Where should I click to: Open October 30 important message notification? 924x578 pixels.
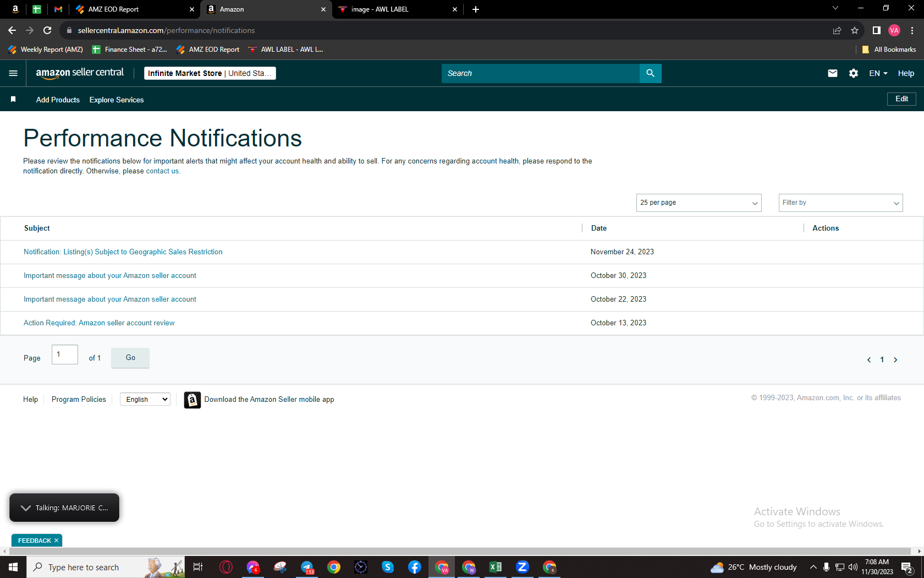[110, 276]
